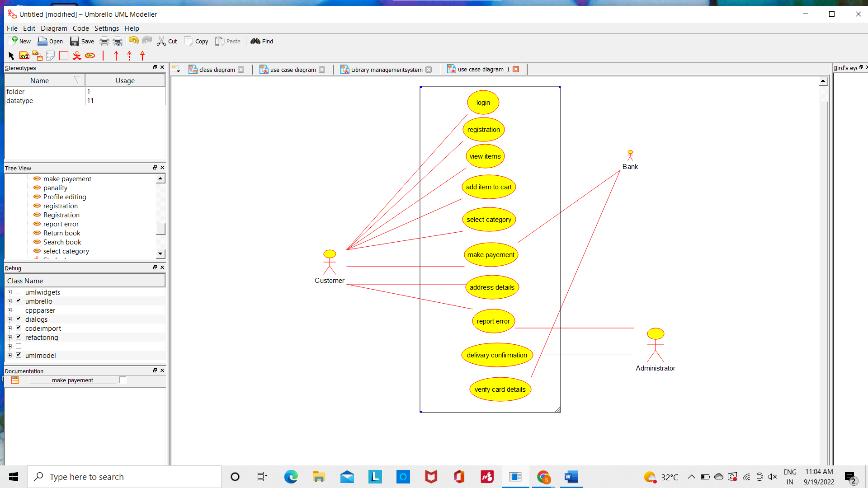
Task: Expand the refactoring tree node
Action: pos(9,338)
